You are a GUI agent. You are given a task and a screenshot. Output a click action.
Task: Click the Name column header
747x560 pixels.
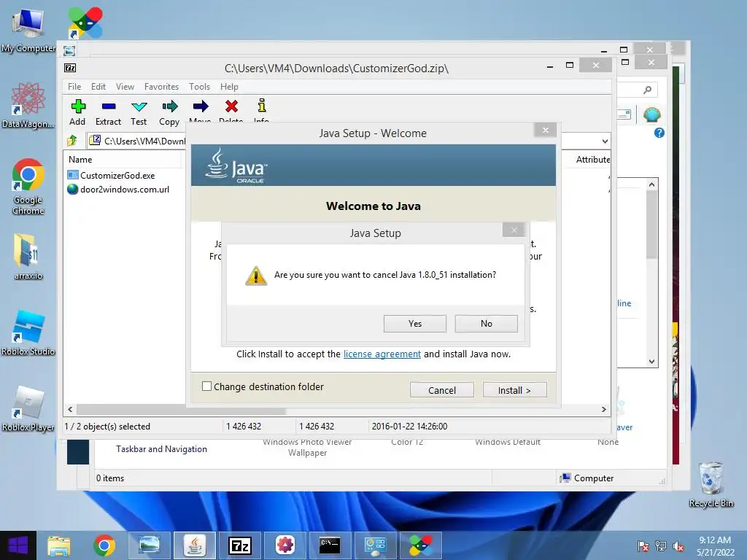tap(123, 160)
